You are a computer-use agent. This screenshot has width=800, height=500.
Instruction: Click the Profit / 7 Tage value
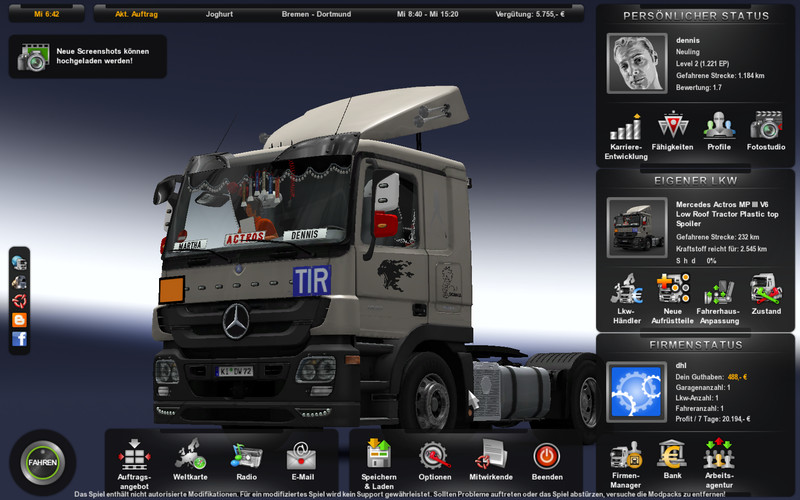713,419
